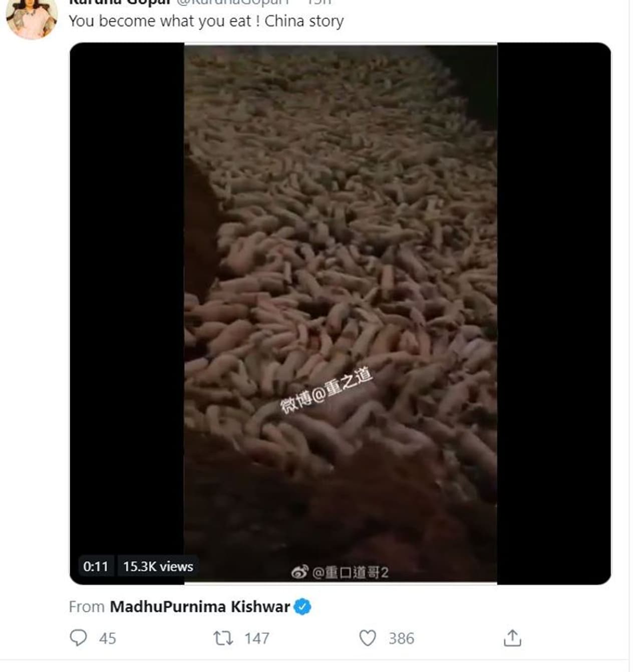
Task: Click the 386 likes count
Action: pyautogui.click(x=402, y=638)
